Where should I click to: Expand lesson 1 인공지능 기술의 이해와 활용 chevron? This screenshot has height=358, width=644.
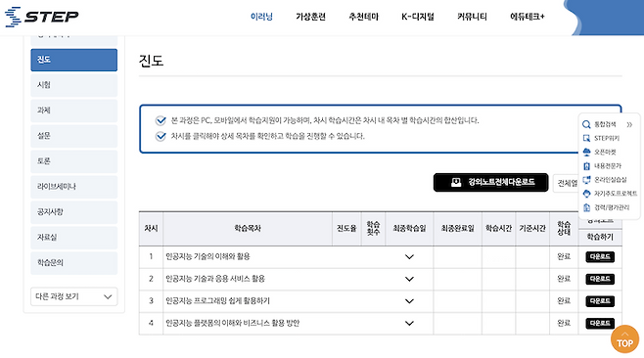click(x=409, y=257)
